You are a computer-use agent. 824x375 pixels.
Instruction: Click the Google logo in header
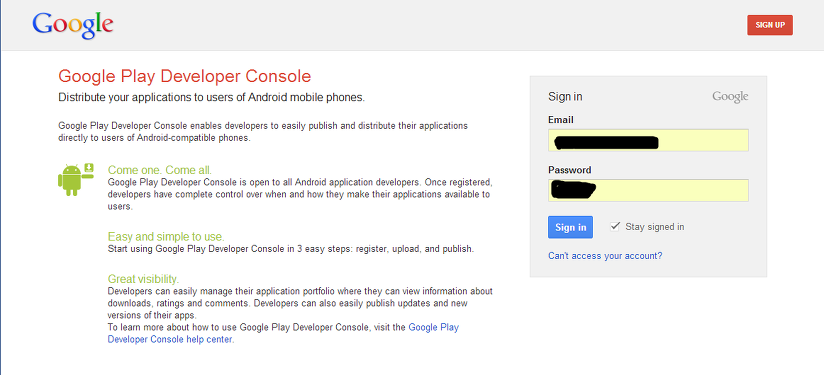pyautogui.click(x=73, y=25)
